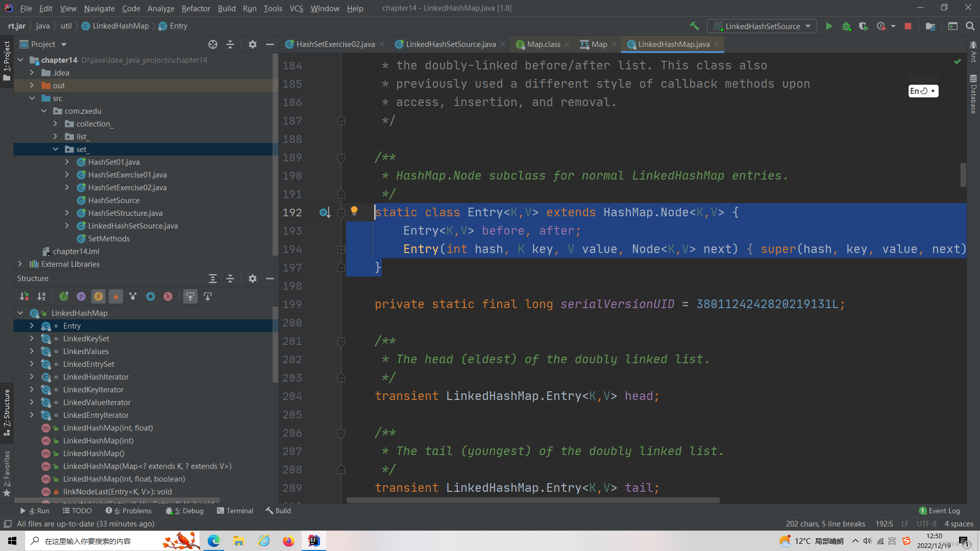Screen dimensions: 980x551
Task: Click the green Build project hammer icon
Action: point(694,26)
